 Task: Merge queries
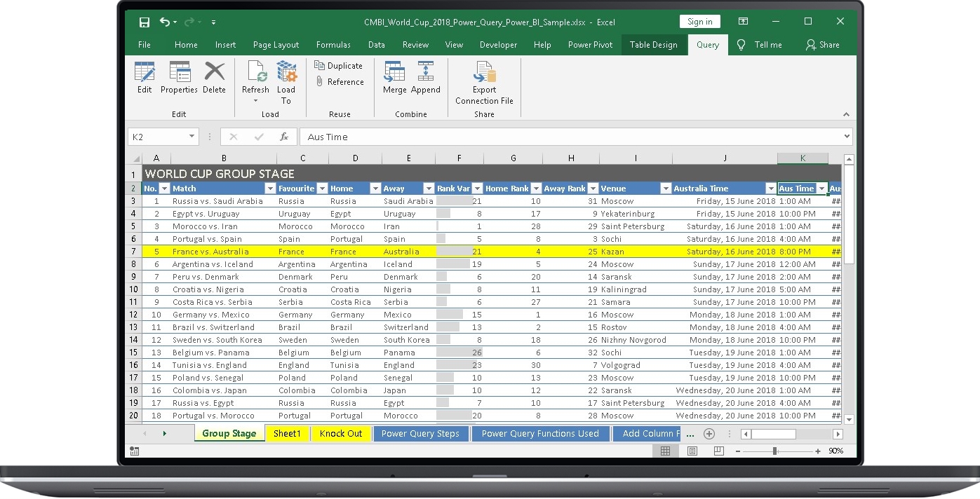click(394, 77)
